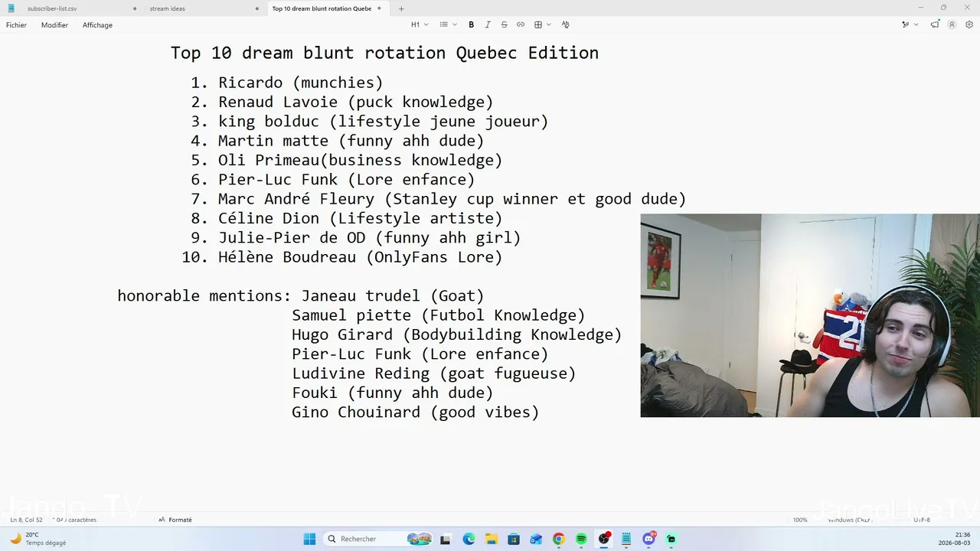Screen dimensions: 980x551
Task: Open the table insert dropdown
Action: (542, 24)
